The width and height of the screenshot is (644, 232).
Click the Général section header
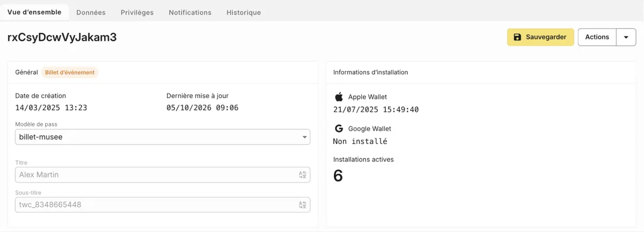point(27,72)
